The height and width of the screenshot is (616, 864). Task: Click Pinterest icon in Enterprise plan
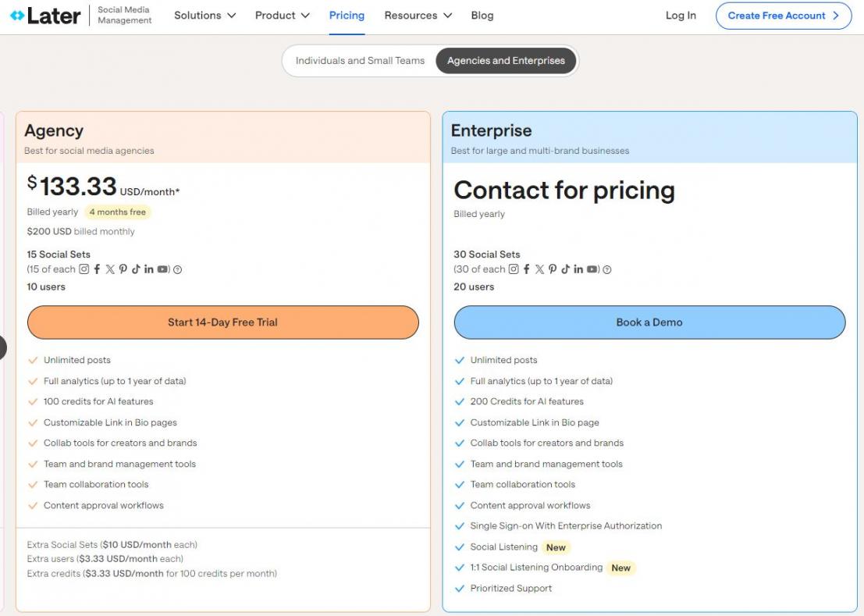(x=553, y=269)
